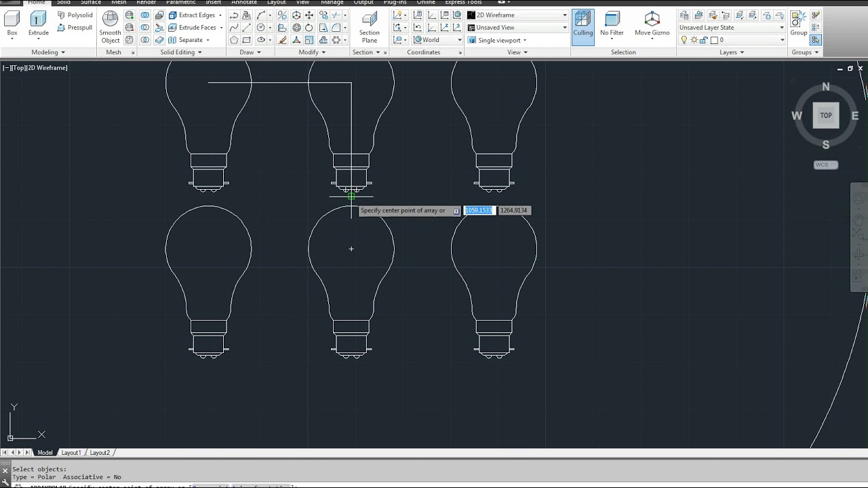868x488 pixels.
Task: Toggle layer lock padlock icon
Action: (703, 40)
